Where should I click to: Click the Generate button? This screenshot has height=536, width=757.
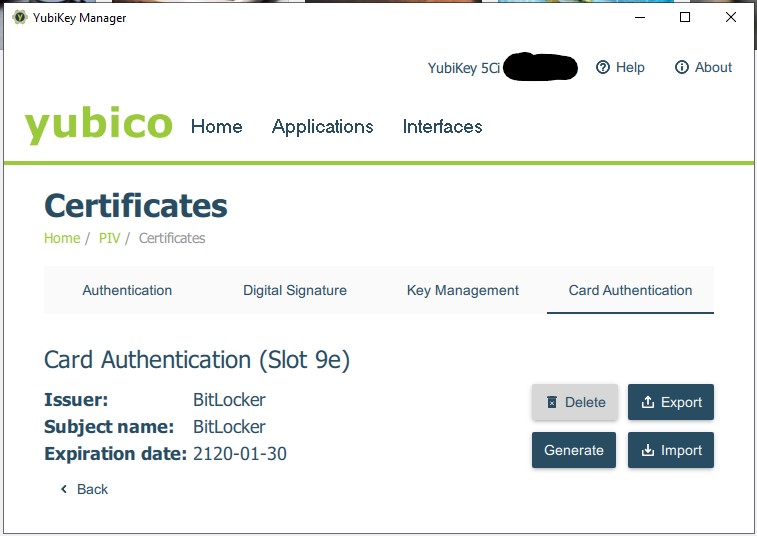574,450
